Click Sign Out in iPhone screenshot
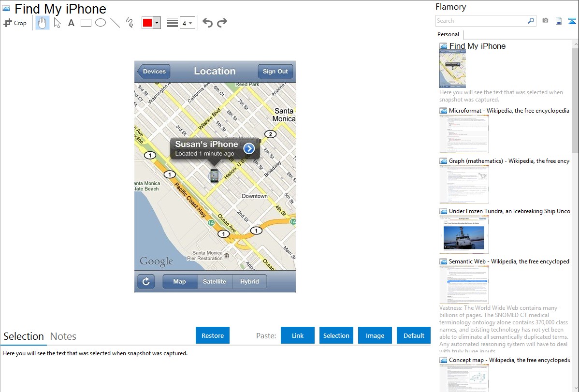The width and height of the screenshot is (579, 392). [x=275, y=72]
